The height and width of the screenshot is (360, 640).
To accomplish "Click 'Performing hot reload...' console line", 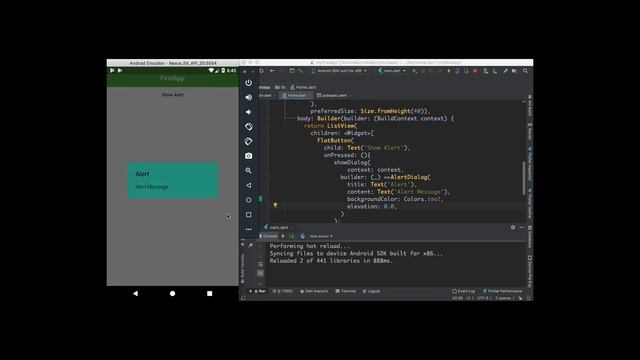I will 310,246.
